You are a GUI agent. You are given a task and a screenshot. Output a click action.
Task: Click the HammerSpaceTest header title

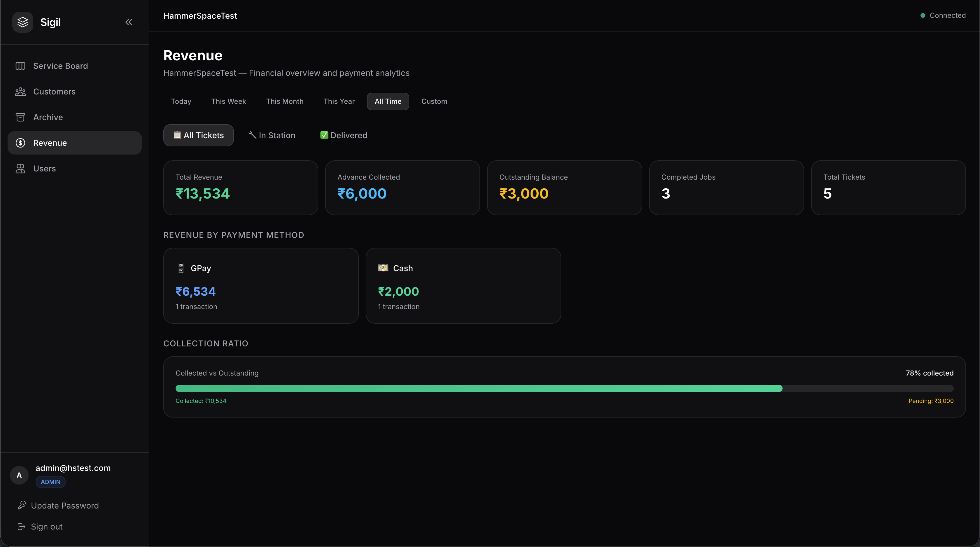pyautogui.click(x=200, y=15)
